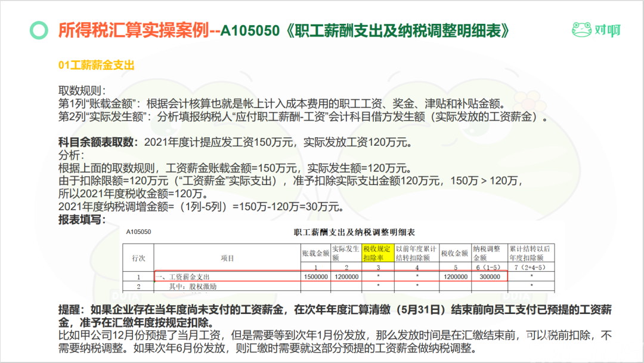Screen dimensions: 644x363
Task: Click the 报表填写 label
Action: (x=82, y=220)
